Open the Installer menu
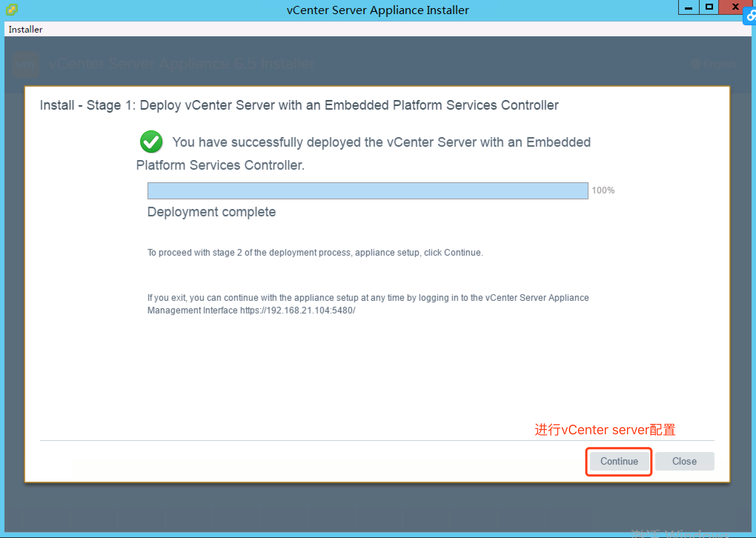 click(25, 29)
